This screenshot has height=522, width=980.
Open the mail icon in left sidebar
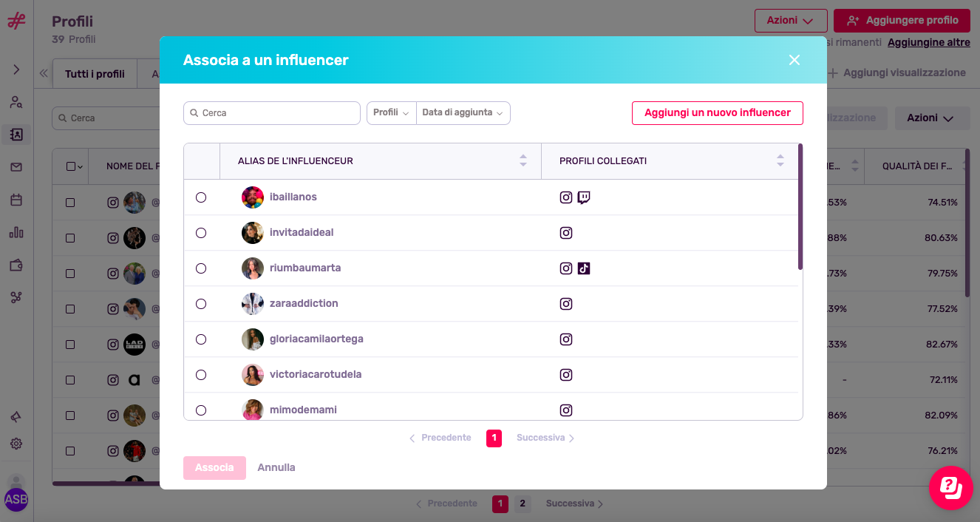(16, 167)
